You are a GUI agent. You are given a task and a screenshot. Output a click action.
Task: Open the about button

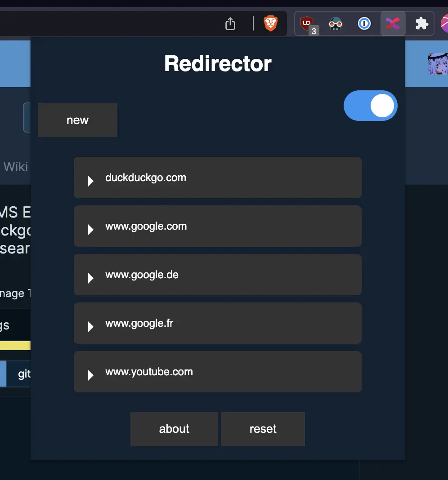(x=174, y=429)
